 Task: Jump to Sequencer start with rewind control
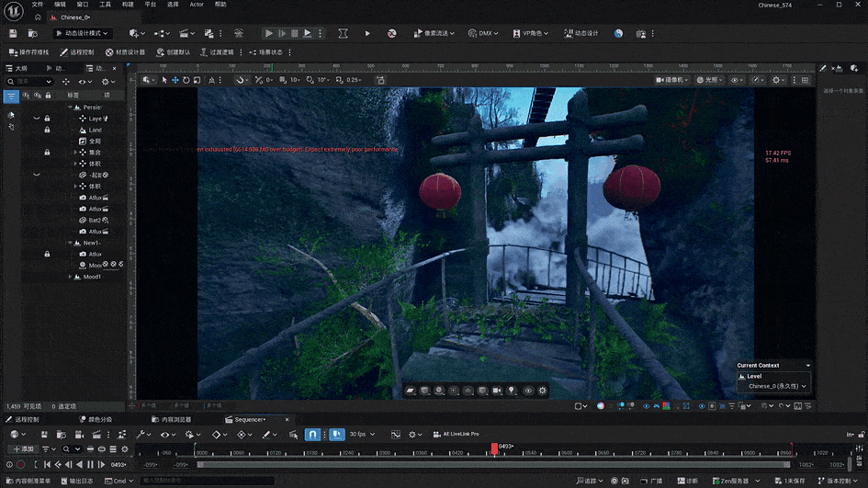pos(47,465)
